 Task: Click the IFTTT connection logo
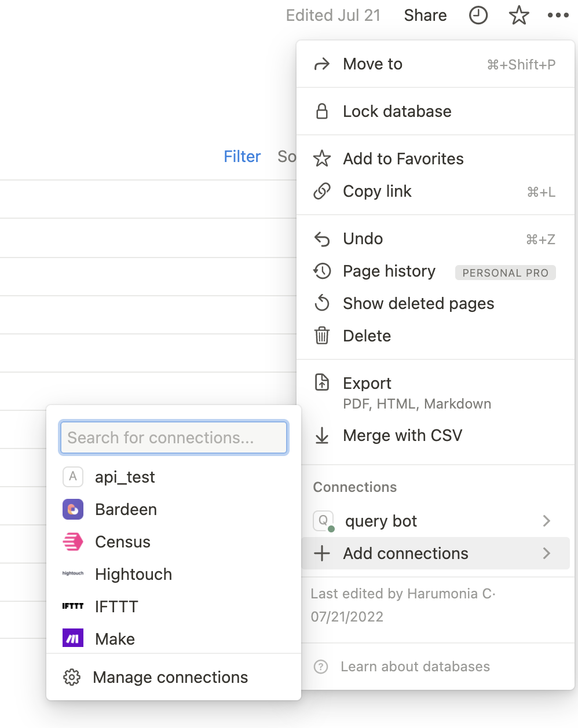73,606
